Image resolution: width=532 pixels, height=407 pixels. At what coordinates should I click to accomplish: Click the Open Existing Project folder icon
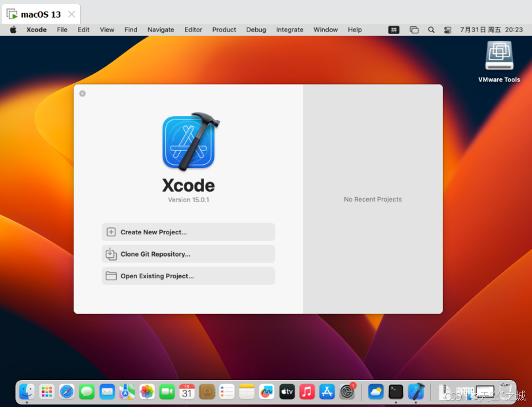(111, 276)
